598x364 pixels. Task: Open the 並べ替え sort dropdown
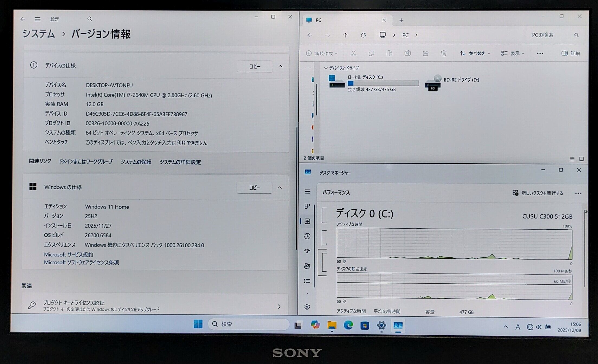pos(475,53)
